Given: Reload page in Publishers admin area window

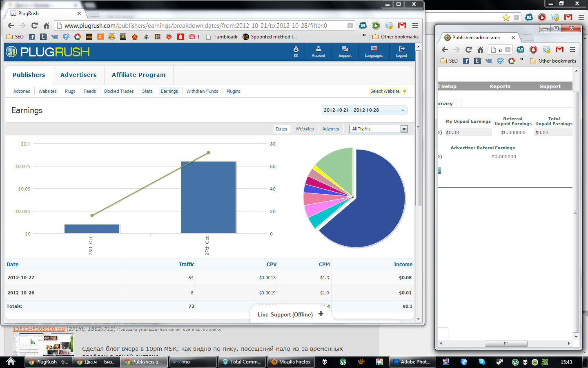Looking at the screenshot, I should click(468, 49).
